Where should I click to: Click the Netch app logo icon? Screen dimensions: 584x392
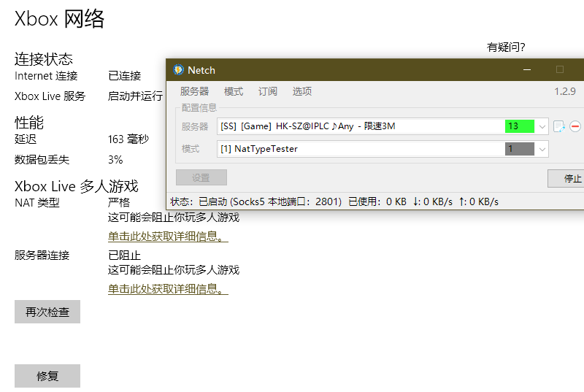(178, 69)
